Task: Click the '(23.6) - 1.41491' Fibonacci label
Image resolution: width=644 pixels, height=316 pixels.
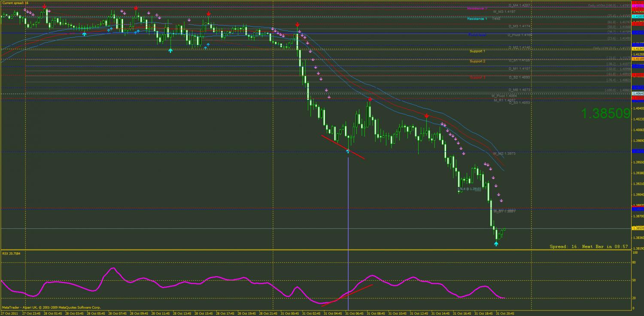Action: (619, 38)
